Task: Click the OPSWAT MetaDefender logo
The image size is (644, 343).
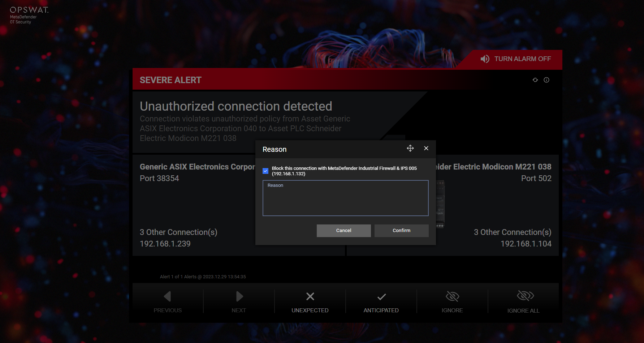Action: [x=29, y=15]
